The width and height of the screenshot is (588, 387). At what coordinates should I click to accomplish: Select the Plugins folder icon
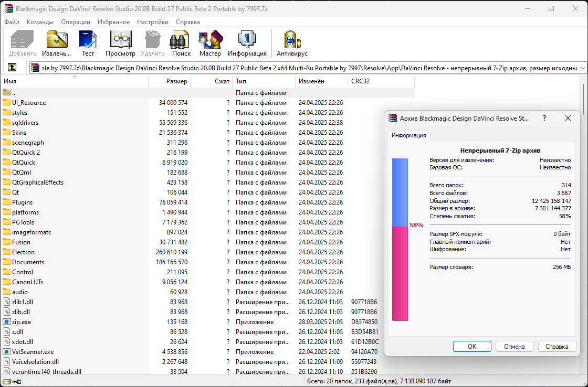coord(6,202)
